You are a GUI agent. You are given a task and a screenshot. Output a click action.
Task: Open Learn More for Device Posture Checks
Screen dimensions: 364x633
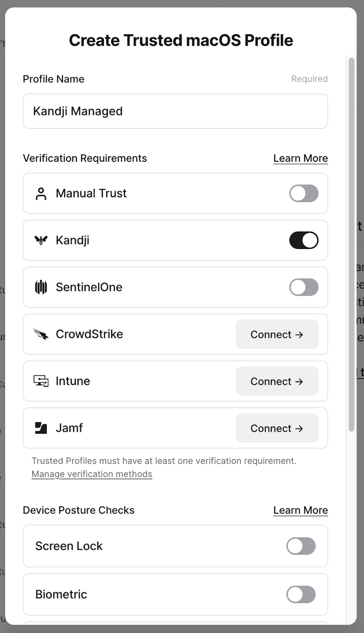tap(300, 510)
